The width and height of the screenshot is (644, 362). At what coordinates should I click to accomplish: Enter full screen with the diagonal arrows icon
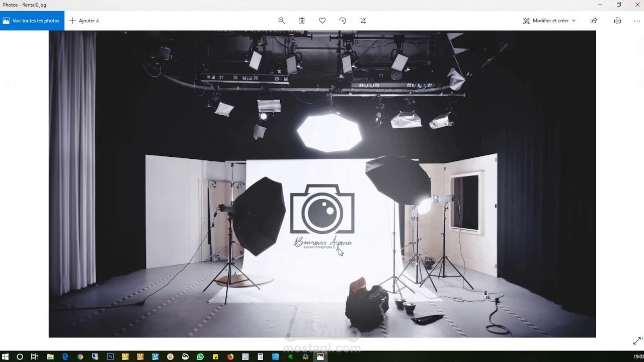click(637, 341)
